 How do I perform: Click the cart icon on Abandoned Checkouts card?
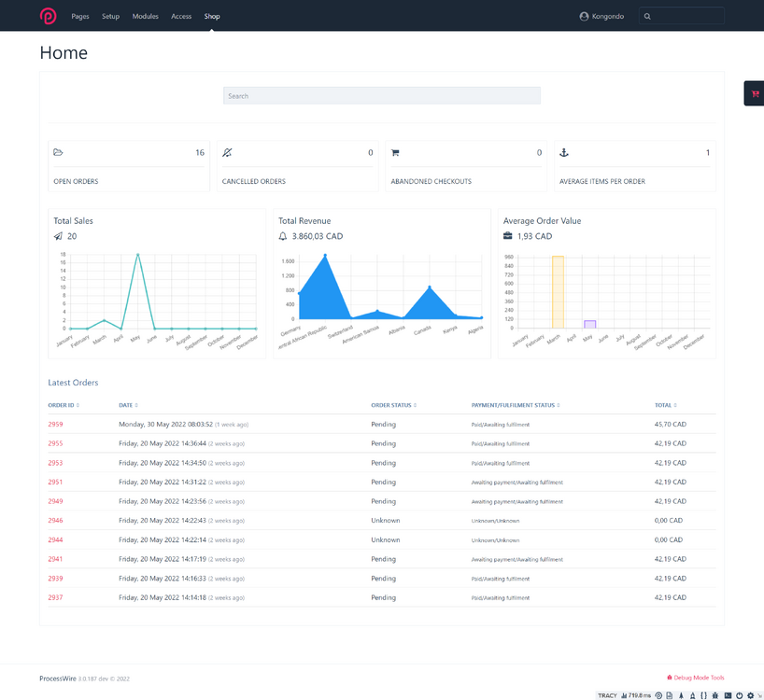395,152
